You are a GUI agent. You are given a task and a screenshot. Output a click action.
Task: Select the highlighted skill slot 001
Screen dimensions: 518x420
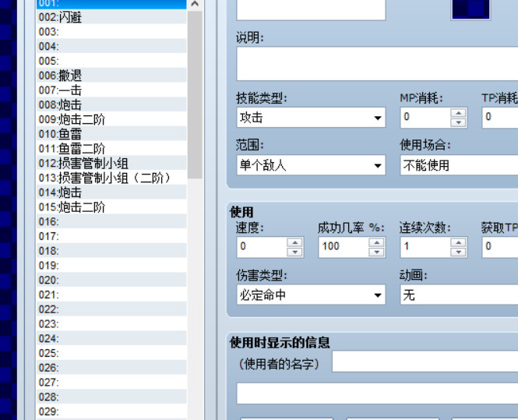(111, 4)
